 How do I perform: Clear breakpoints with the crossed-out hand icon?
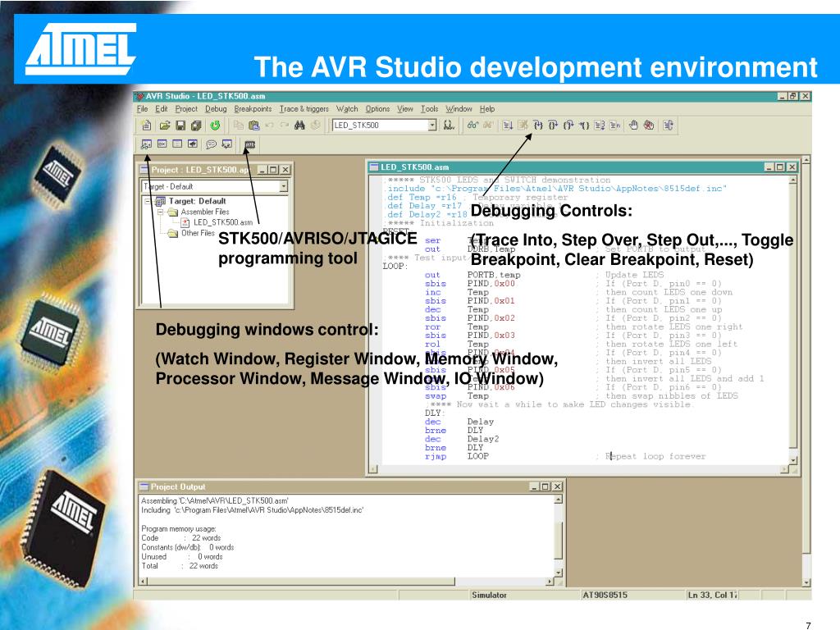pos(649,126)
